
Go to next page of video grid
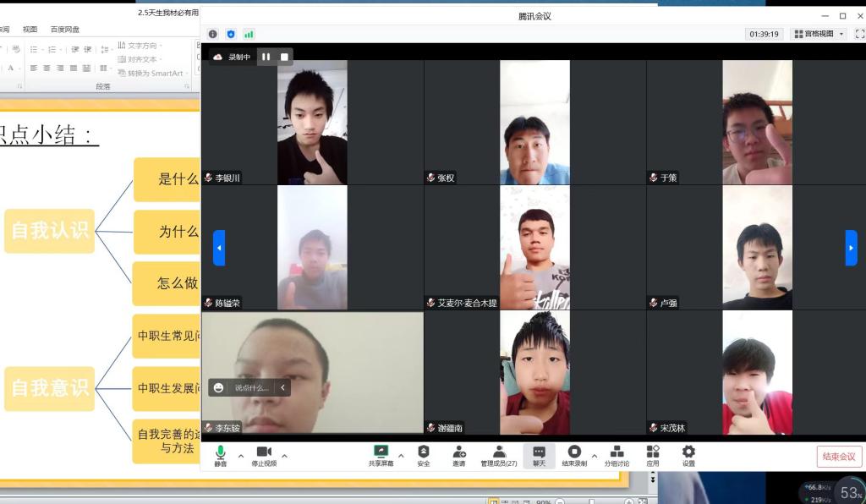[x=851, y=248]
